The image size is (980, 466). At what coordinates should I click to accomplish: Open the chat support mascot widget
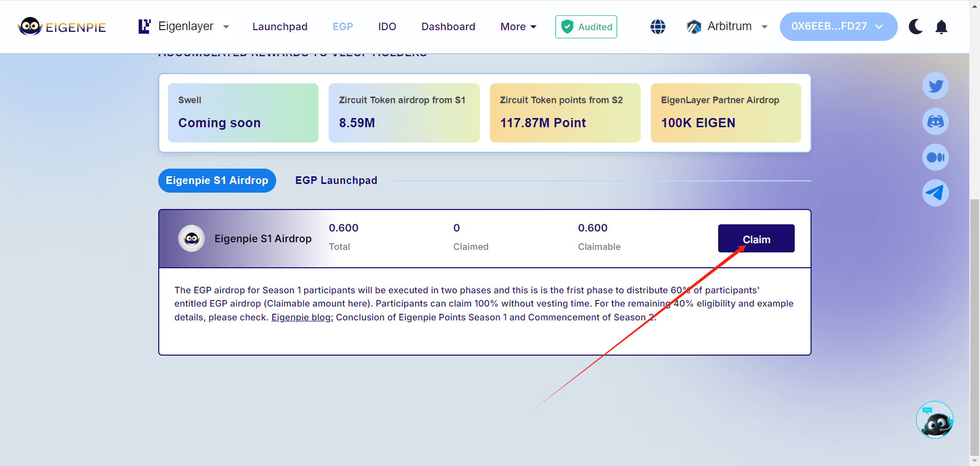click(935, 420)
